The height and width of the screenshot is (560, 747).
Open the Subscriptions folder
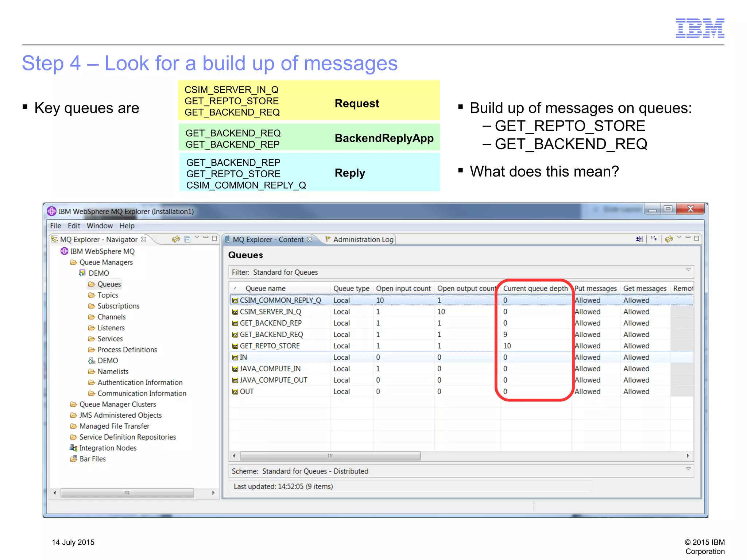114,306
